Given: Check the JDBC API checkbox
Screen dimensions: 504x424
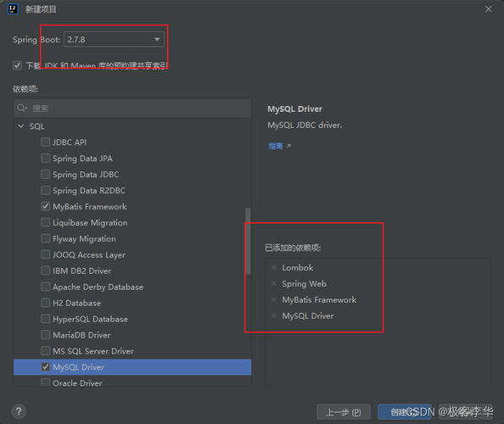Looking at the screenshot, I should (x=46, y=142).
